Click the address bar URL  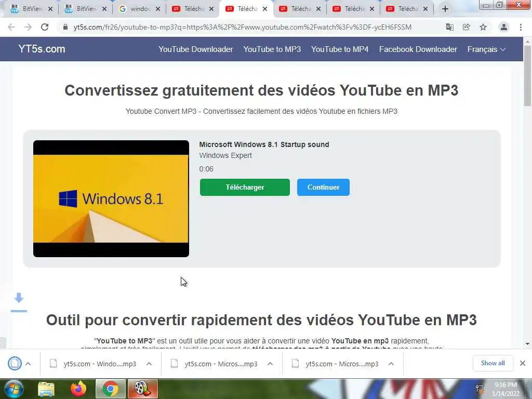point(243,27)
